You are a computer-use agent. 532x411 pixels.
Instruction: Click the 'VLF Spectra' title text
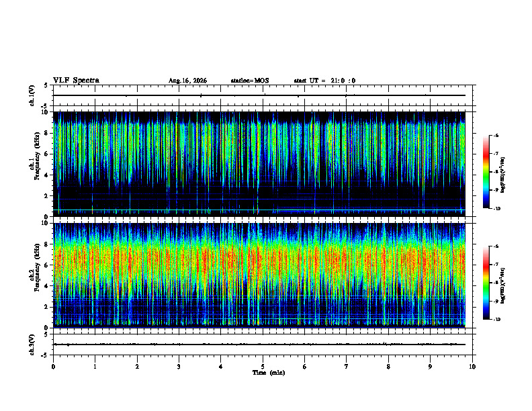(76, 81)
